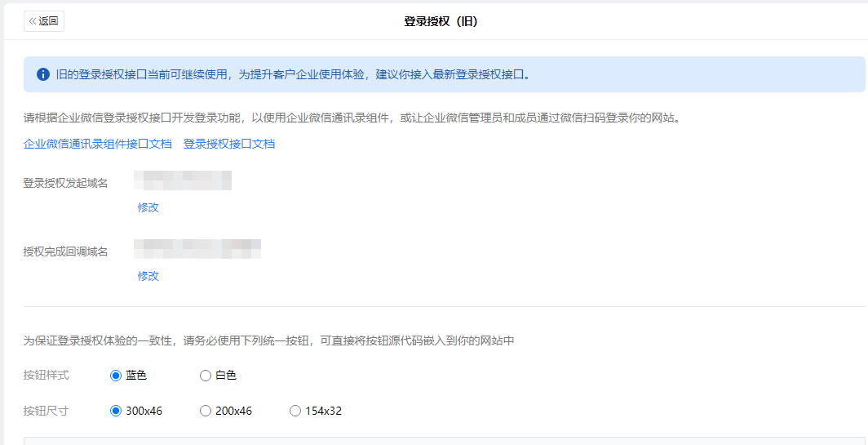This screenshot has height=445, width=868.
Task: Click the 授权完成回调域名 label
Action: 65,251
